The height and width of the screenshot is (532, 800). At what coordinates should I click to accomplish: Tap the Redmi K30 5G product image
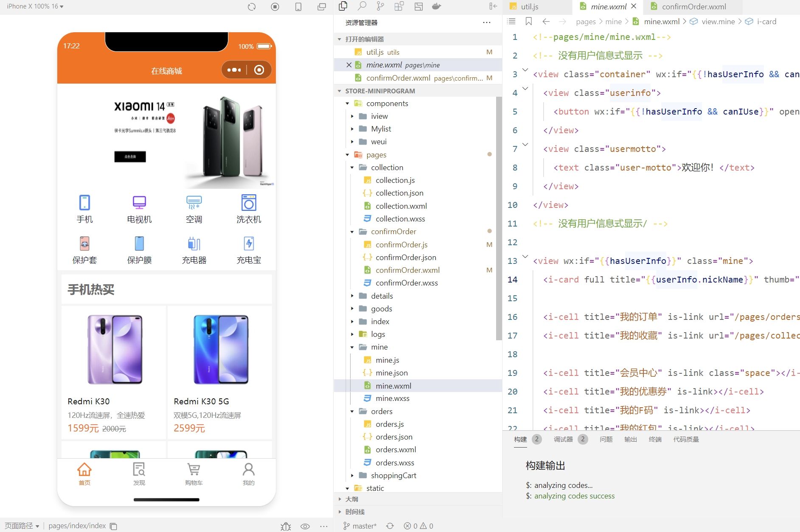(x=221, y=350)
